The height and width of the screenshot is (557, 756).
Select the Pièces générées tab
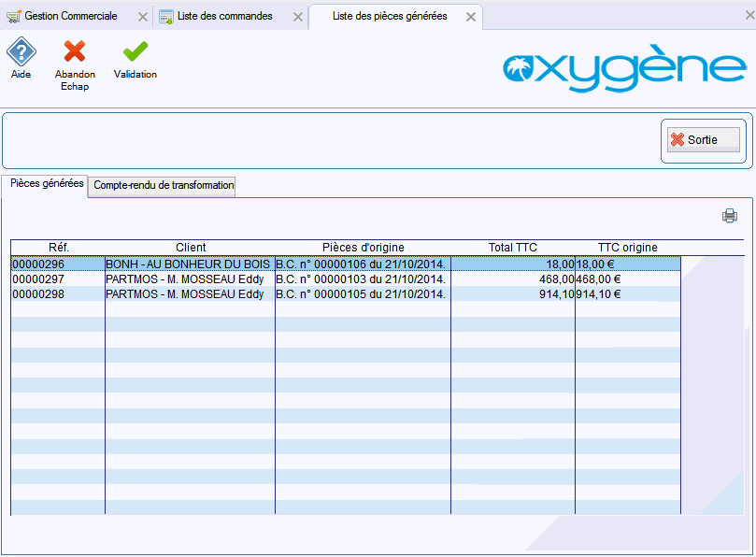tap(46, 184)
